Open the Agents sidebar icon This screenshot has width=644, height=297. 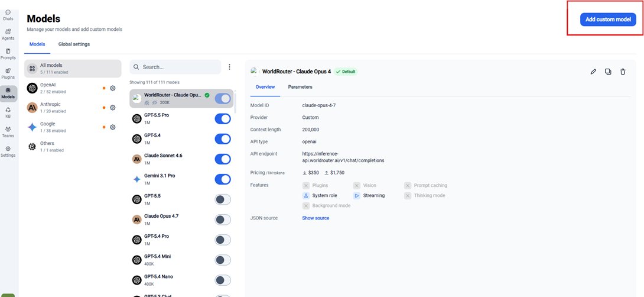pos(8,34)
